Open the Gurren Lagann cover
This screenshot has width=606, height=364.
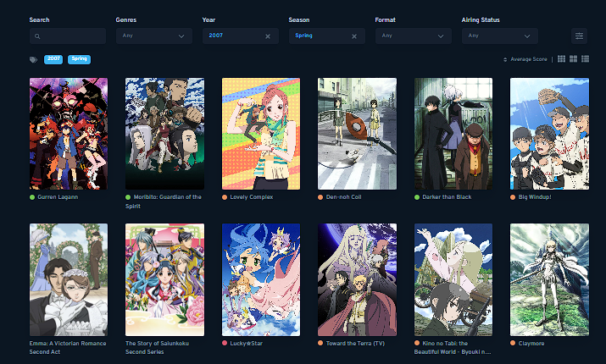pyautogui.click(x=69, y=134)
